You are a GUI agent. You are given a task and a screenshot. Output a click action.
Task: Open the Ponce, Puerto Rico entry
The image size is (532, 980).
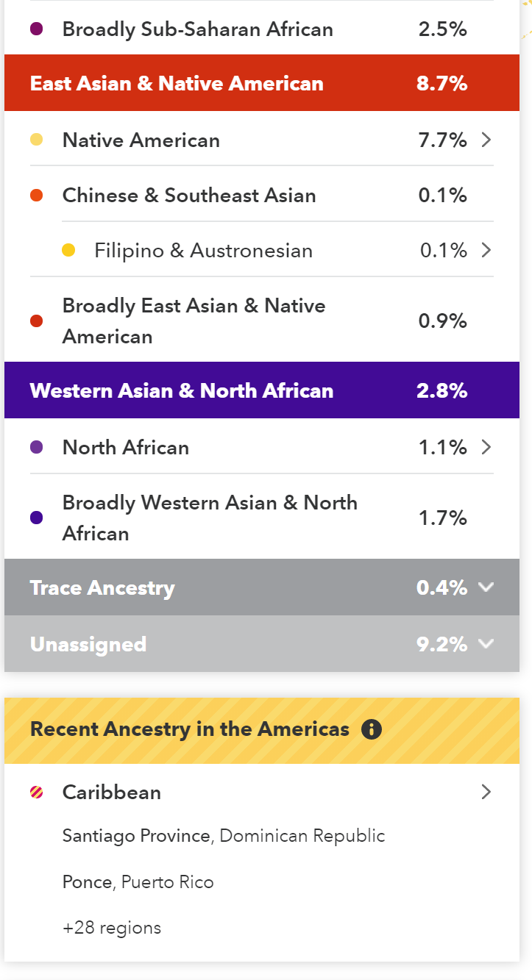(x=138, y=882)
